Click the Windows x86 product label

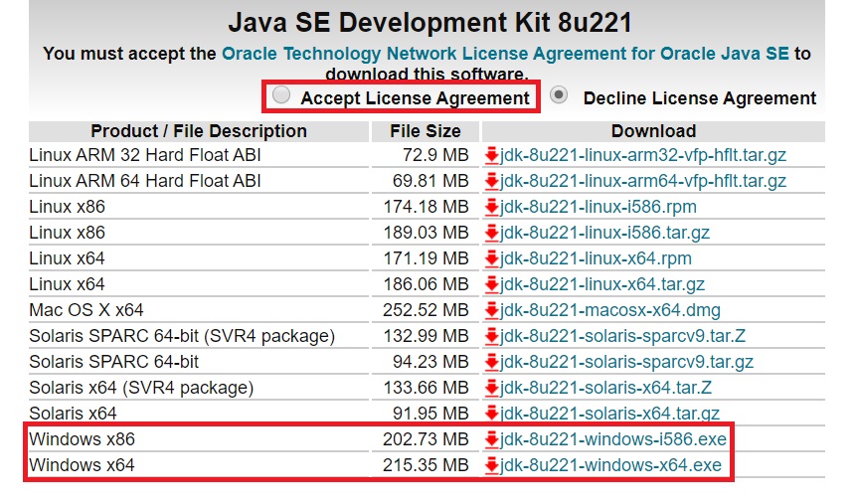pos(82,439)
